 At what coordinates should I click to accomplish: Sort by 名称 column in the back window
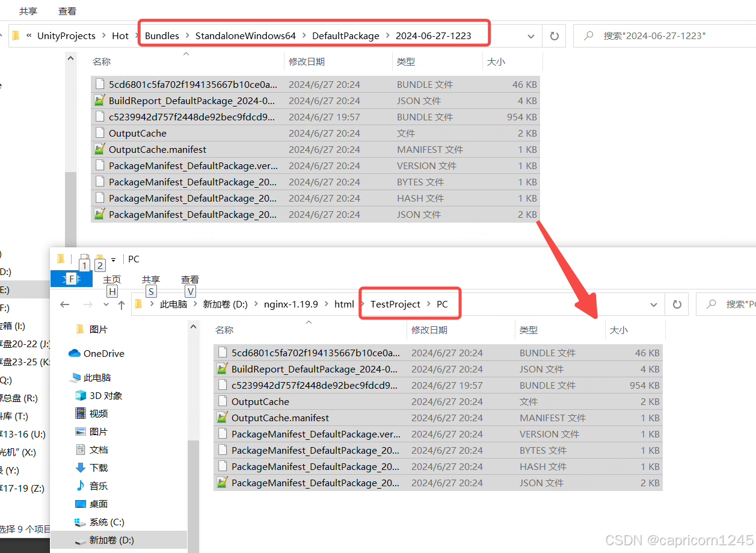pos(102,61)
